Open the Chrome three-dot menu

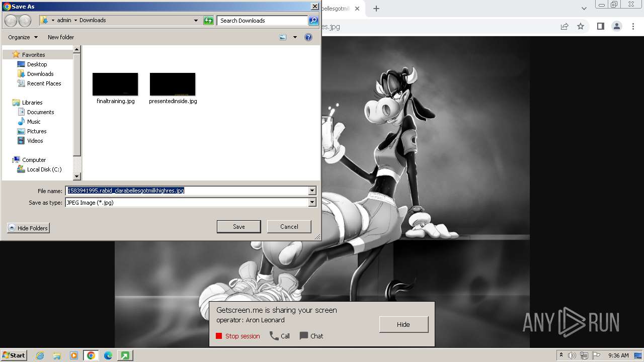tap(633, 27)
